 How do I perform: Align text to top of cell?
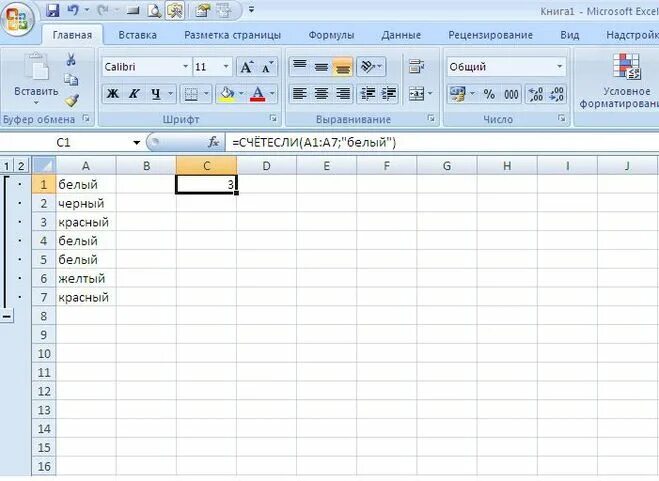(x=300, y=66)
